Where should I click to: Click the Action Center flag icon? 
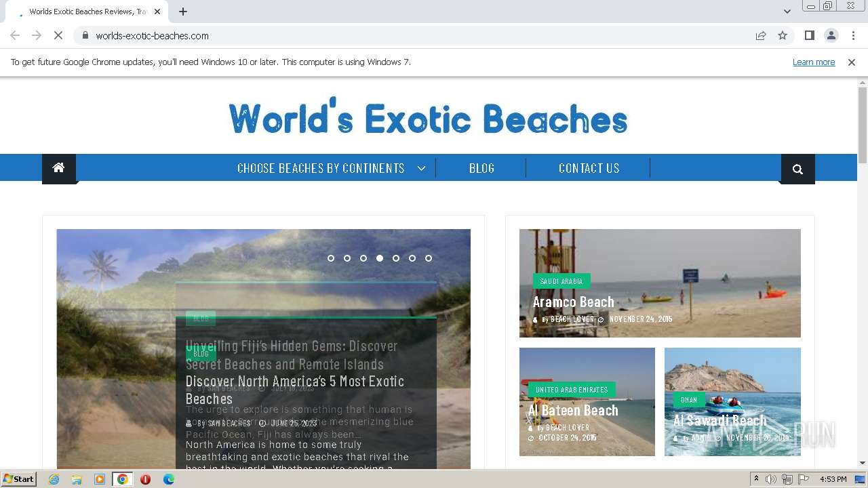[x=803, y=479]
